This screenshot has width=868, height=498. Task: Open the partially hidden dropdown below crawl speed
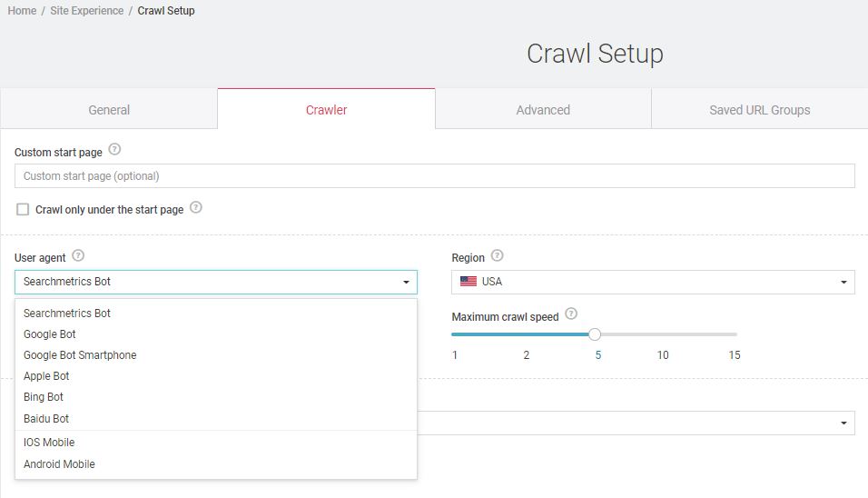(636, 423)
